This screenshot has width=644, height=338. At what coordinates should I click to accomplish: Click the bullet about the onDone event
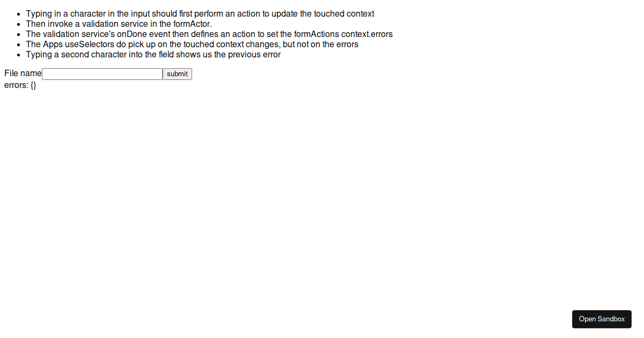(209, 34)
